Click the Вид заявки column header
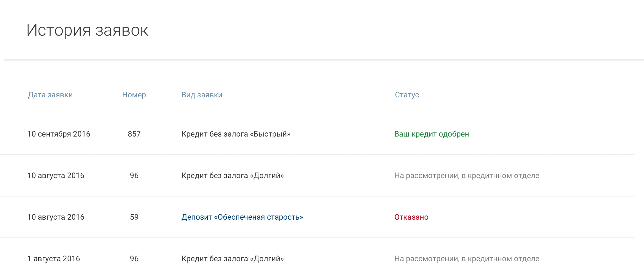644x279 pixels. pos(202,95)
